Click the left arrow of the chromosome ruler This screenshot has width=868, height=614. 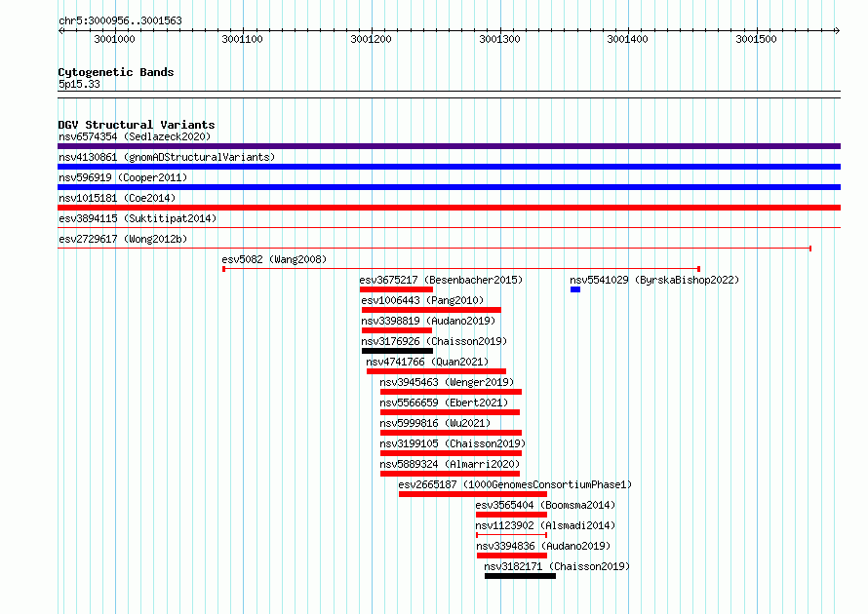60,30
